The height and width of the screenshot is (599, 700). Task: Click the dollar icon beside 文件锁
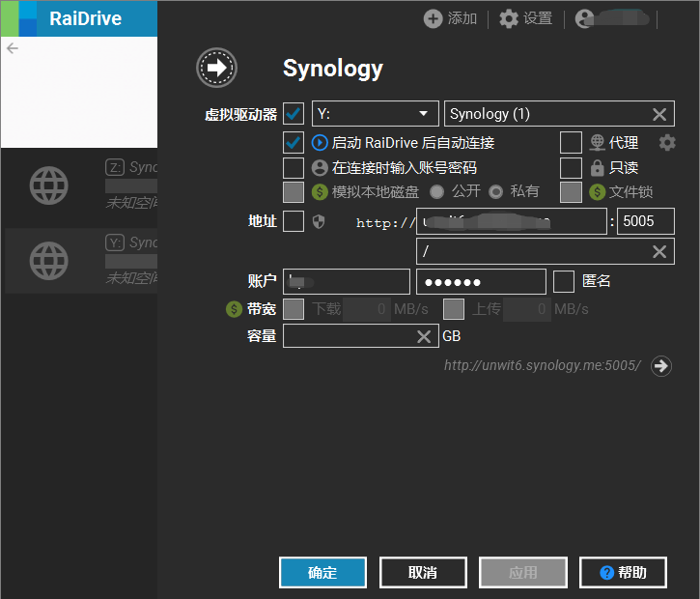(597, 192)
